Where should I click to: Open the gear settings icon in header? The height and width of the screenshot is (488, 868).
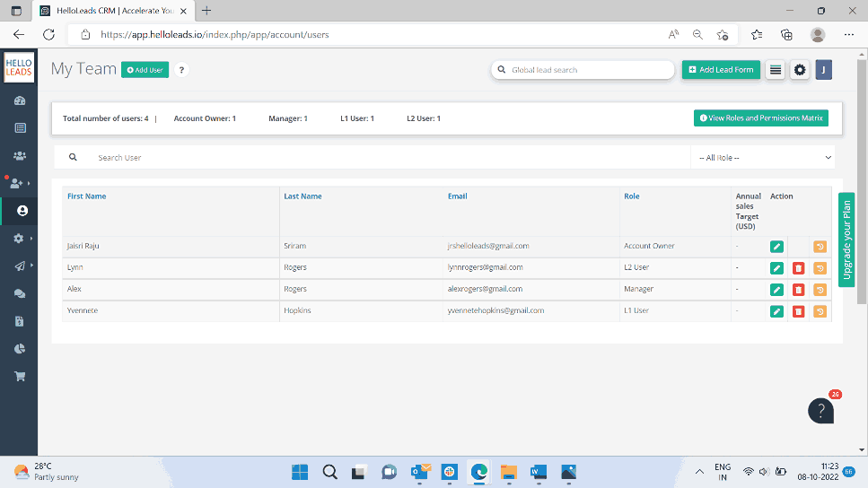(x=800, y=70)
